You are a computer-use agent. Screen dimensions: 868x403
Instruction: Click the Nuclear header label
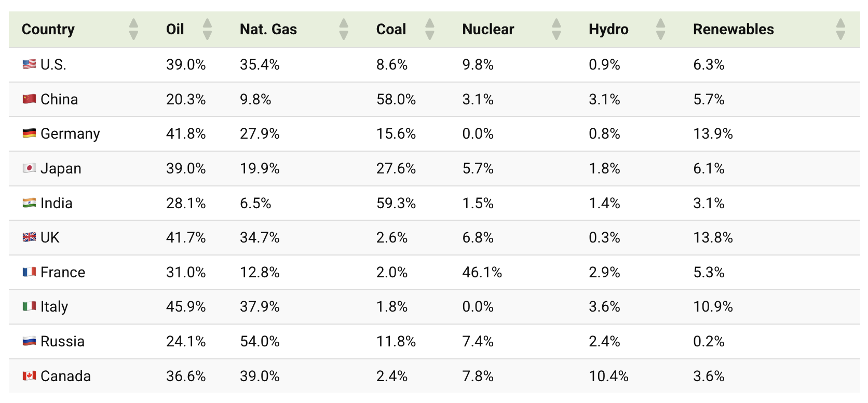point(488,29)
